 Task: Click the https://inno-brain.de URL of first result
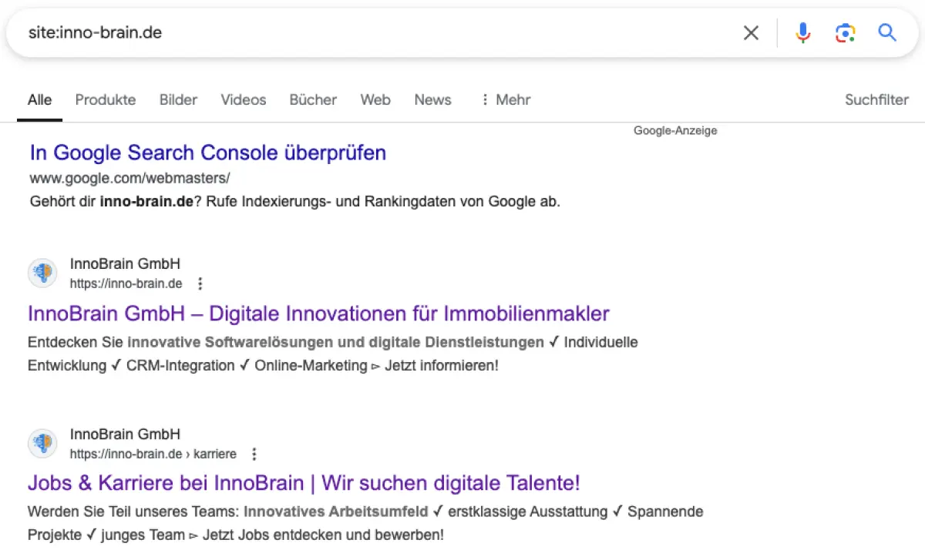coord(126,283)
